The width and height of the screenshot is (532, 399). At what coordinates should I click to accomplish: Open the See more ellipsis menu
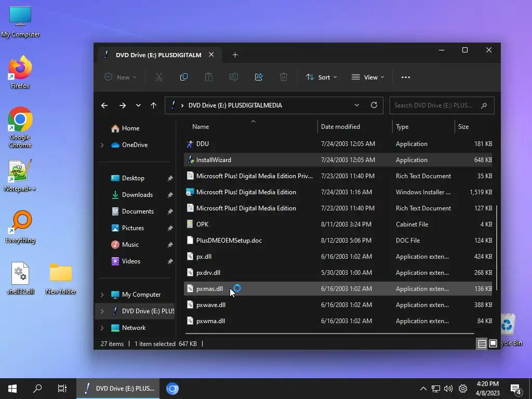coord(405,77)
